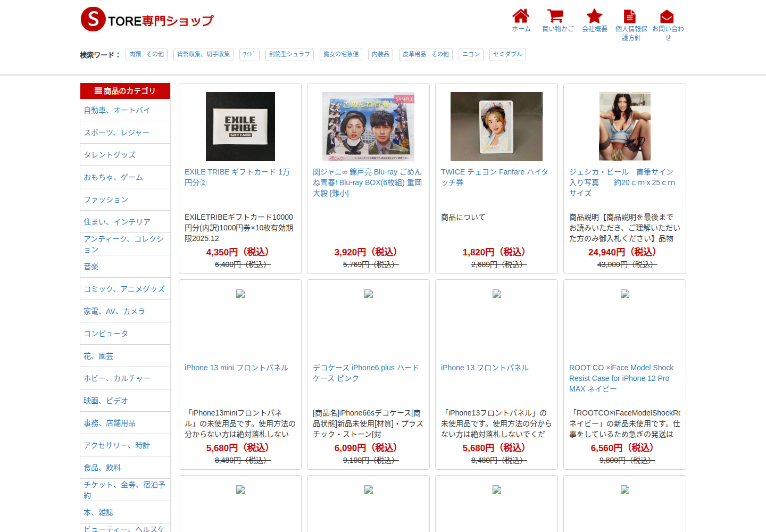Open EXILE TRIBE ギフトカード product link
Image resolution: width=766 pixels, height=532 pixels.
[x=237, y=177]
